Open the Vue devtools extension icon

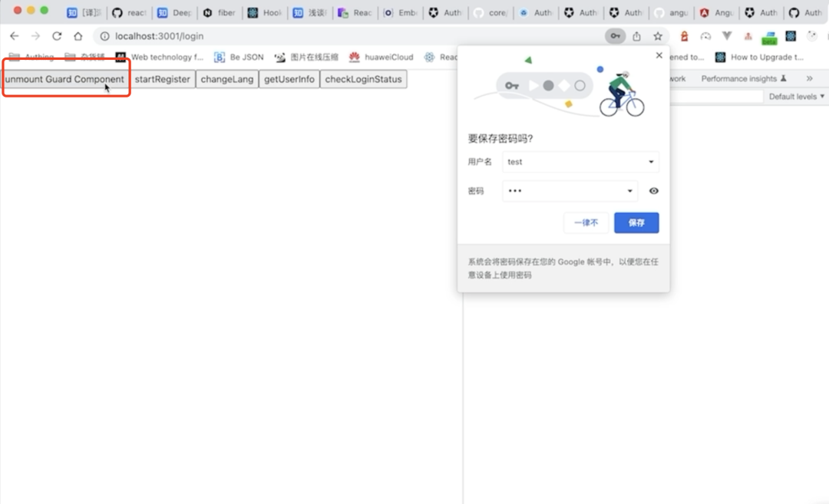(x=727, y=36)
